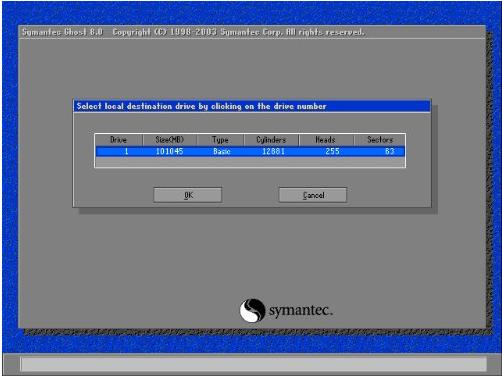
Task: Click the OK button
Action: (188, 195)
